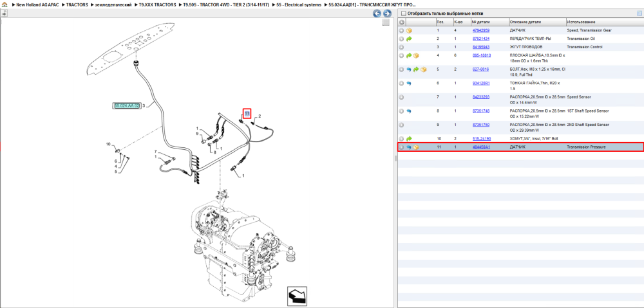Screen dimensions: 644x308
Task: Click the green arrow icon for 515-24190
Action: pos(409,139)
